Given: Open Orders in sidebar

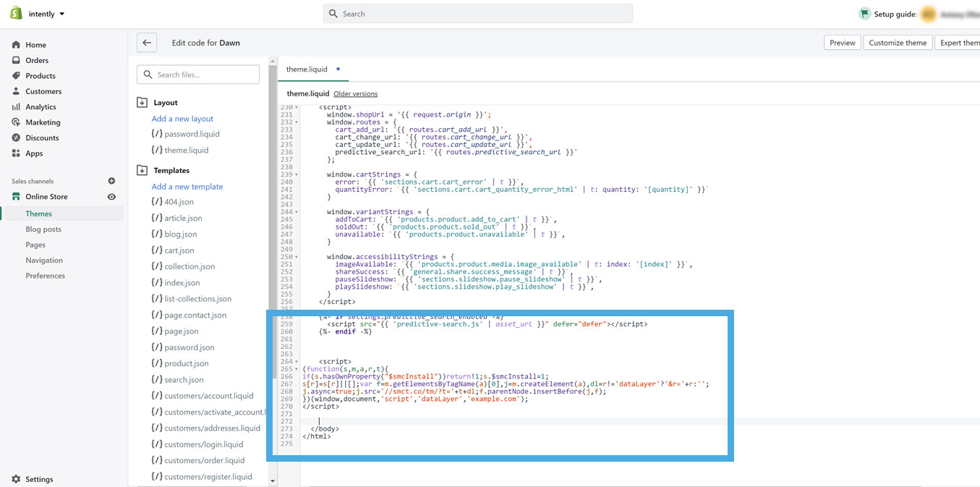Looking at the screenshot, I should (x=37, y=60).
